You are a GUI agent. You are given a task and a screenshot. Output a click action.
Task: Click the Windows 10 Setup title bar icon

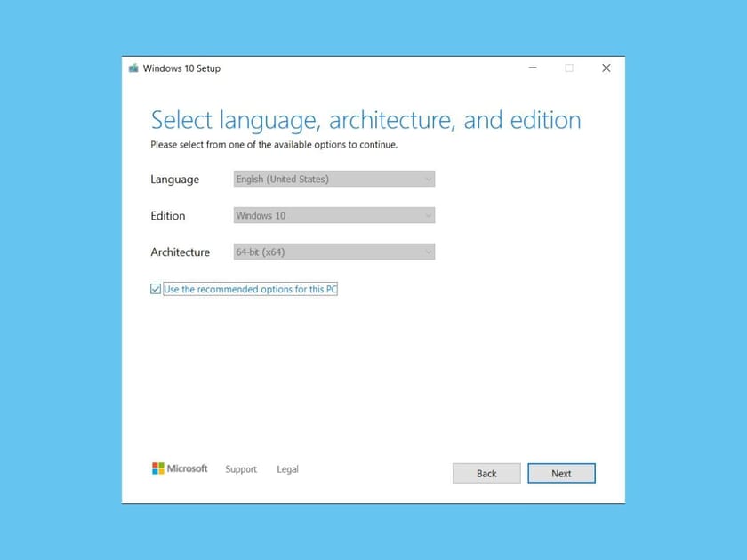(x=133, y=68)
